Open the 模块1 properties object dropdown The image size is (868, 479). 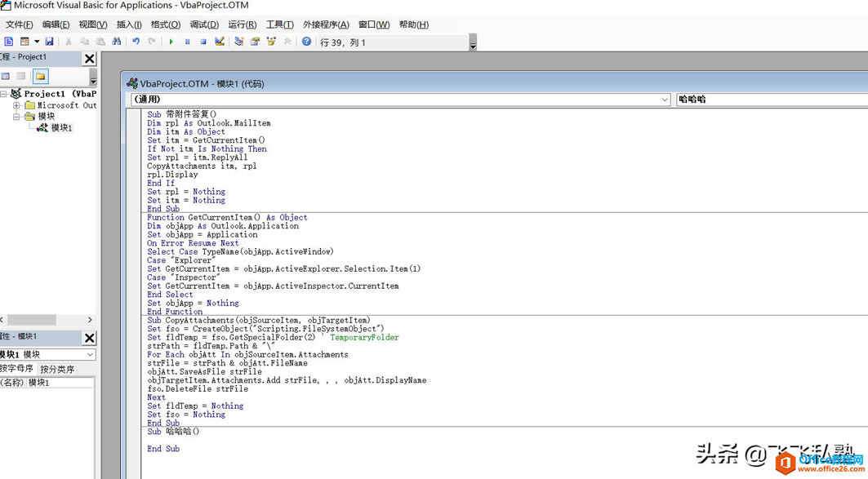[90, 355]
